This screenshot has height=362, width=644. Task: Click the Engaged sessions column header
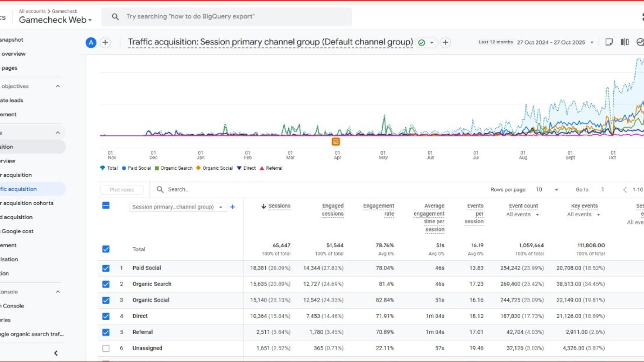pyautogui.click(x=332, y=210)
